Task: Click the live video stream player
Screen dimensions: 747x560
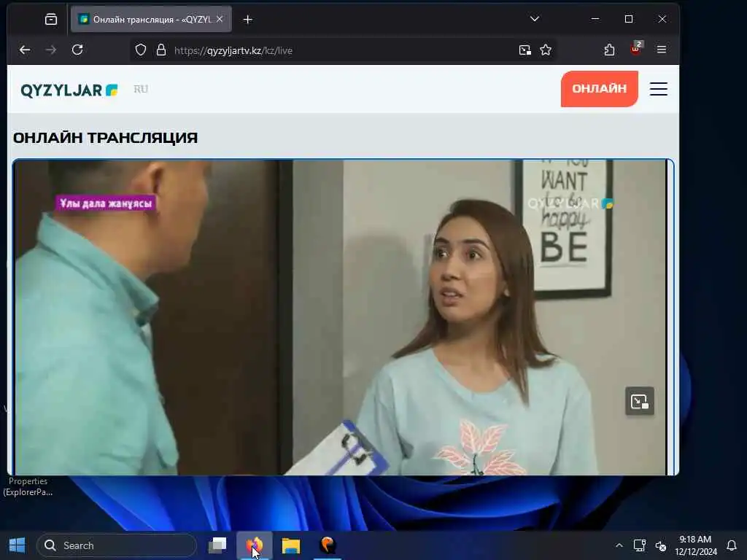Action: pos(341,317)
